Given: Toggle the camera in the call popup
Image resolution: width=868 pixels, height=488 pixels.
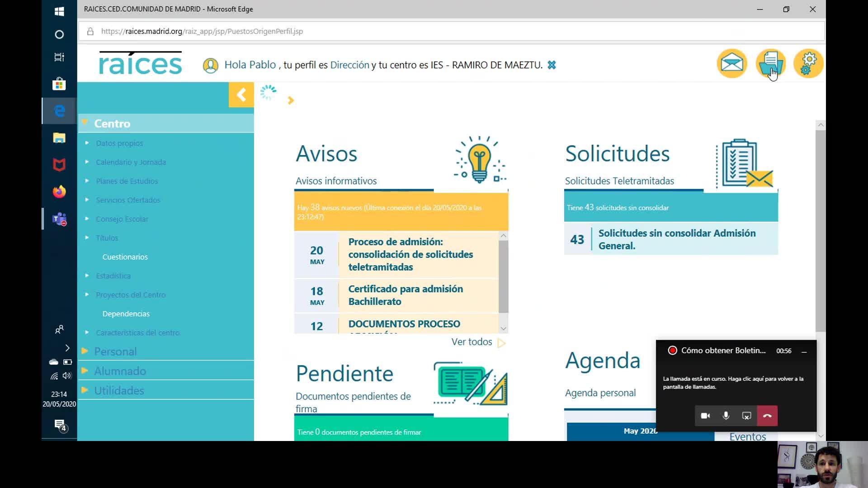Looking at the screenshot, I should click(x=705, y=416).
